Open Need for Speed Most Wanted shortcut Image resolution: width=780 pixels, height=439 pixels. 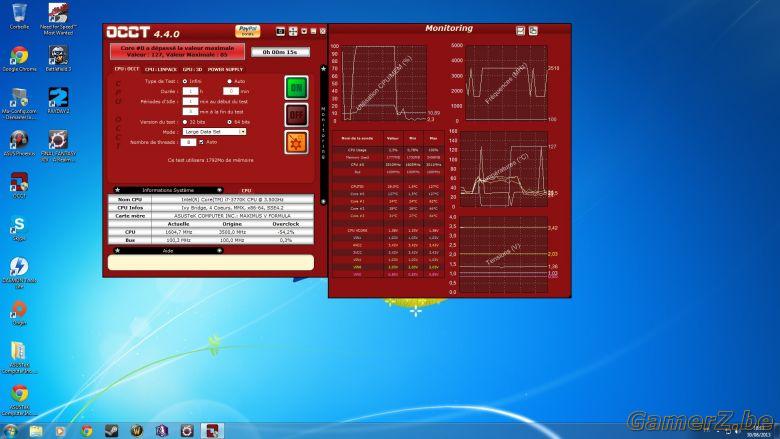coord(58,19)
